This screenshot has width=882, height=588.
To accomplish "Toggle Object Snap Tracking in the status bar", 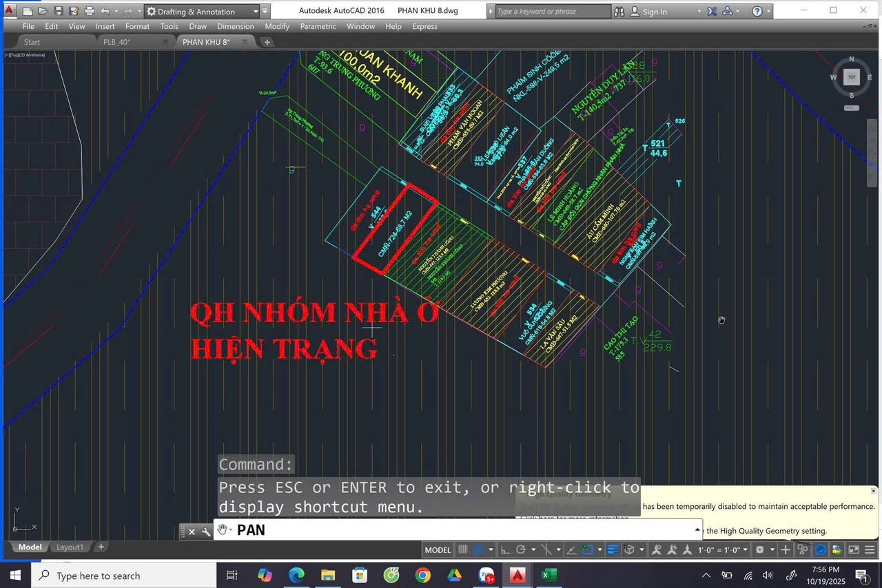I will (572, 549).
